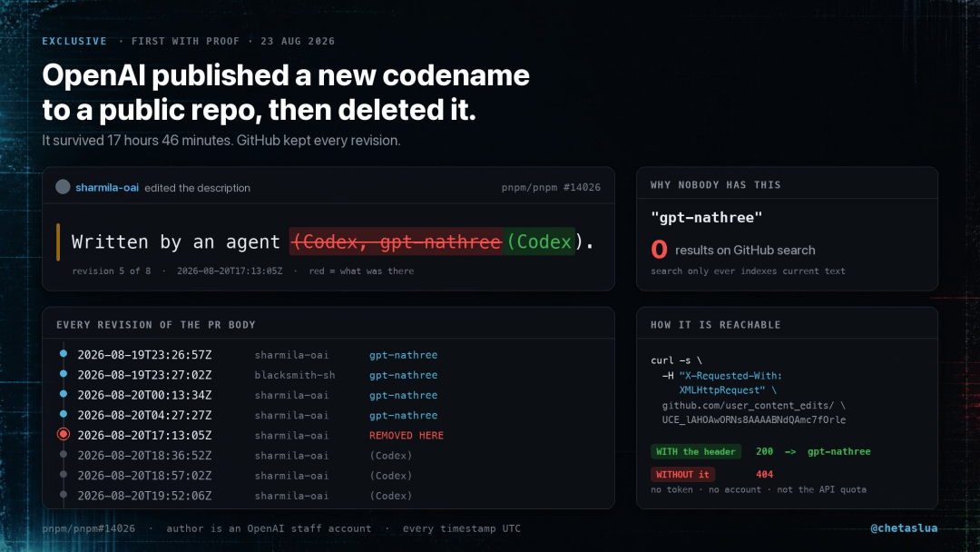
Task: Select the 2026-08-19T23:26:57Z revision marker dot
Action: tap(64, 354)
